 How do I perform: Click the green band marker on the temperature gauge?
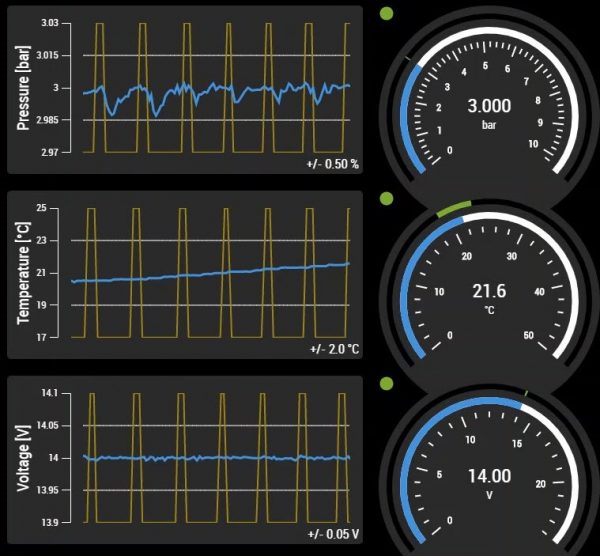tap(453, 209)
